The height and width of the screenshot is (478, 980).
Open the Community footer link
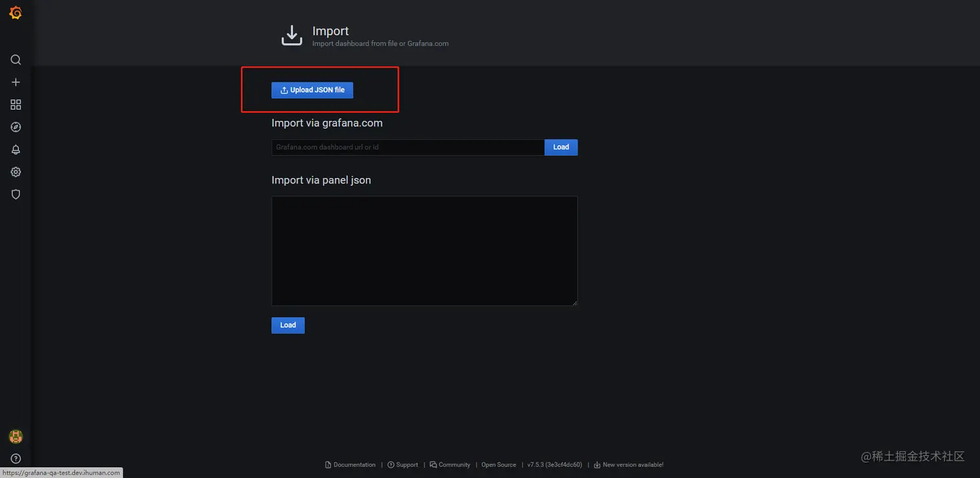pos(450,464)
